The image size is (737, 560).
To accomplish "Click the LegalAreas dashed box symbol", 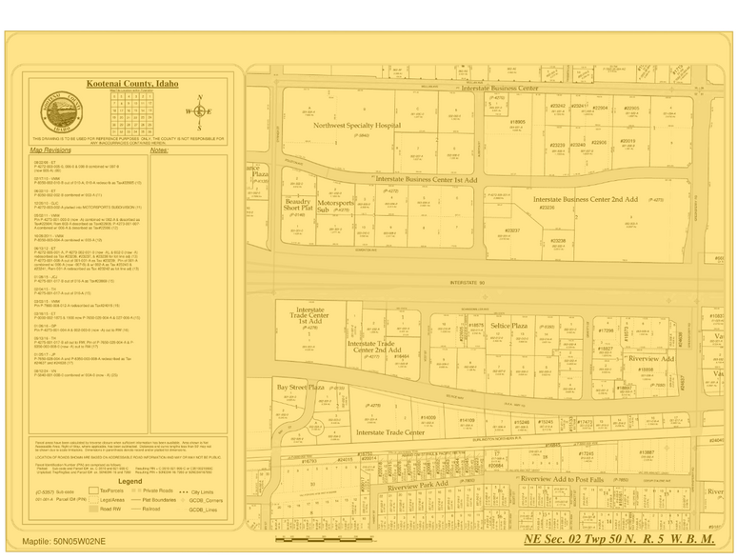I will pyautogui.click(x=92, y=499).
